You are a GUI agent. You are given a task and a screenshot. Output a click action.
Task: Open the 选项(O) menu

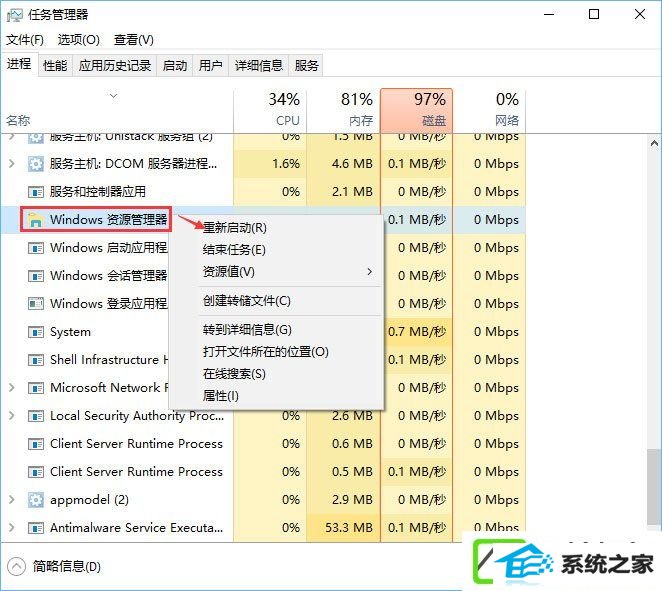79,40
